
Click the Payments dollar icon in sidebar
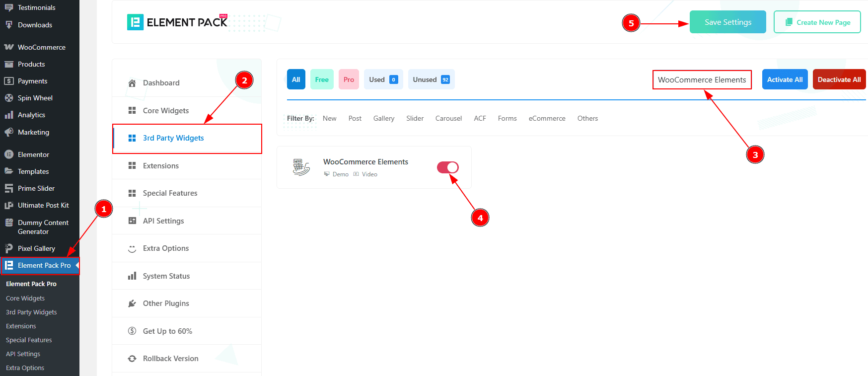[x=9, y=81]
